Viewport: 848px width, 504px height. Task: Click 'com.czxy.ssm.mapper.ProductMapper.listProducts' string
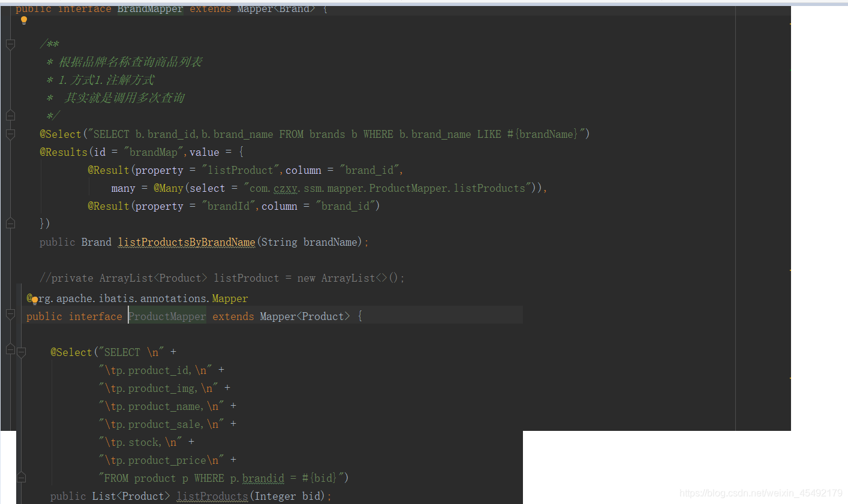pos(387,188)
